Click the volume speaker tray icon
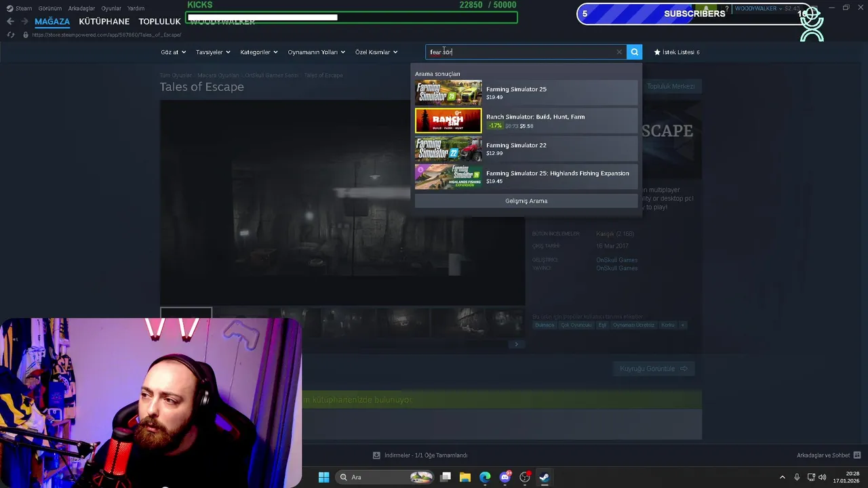The height and width of the screenshot is (488, 868). 822,477
